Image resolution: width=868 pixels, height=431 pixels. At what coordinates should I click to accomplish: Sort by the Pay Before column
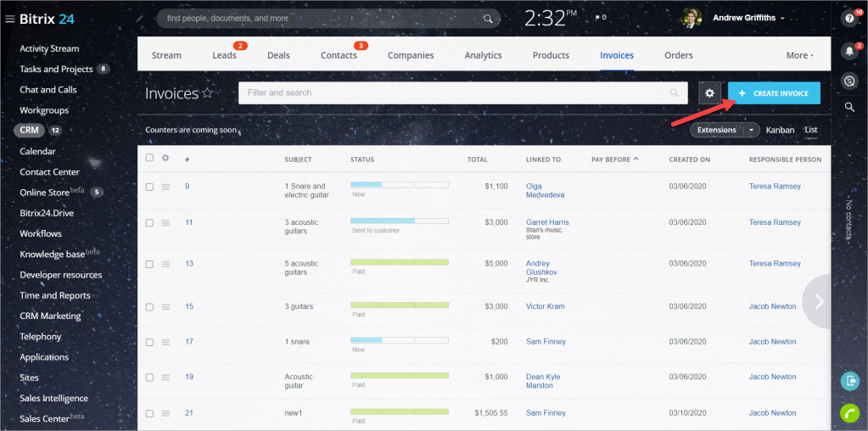pos(614,160)
